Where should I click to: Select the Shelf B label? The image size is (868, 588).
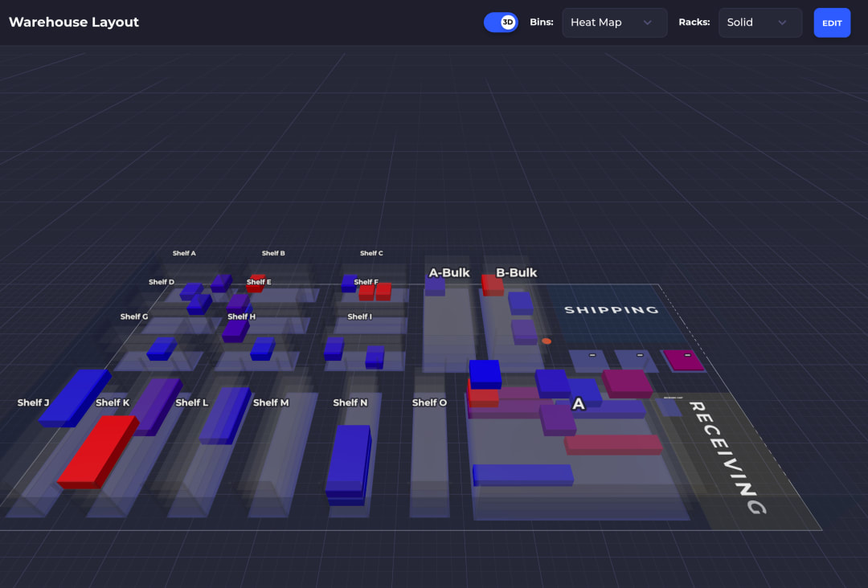273,253
